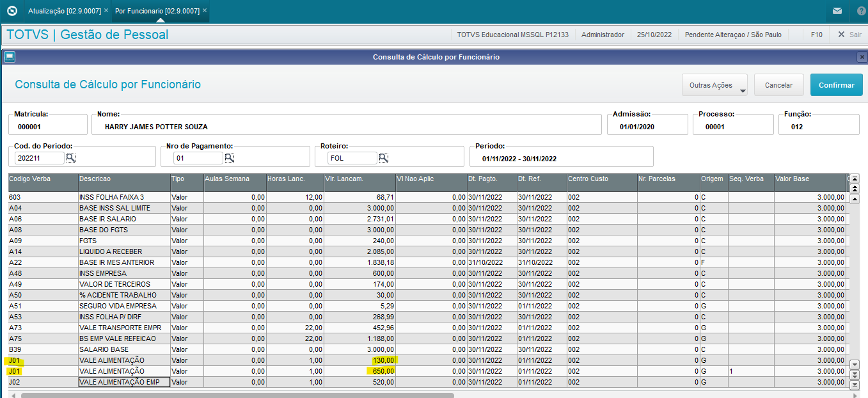
Task: Click the VALE ALIMENTAÇÃO EMP cell
Action: pos(125,382)
